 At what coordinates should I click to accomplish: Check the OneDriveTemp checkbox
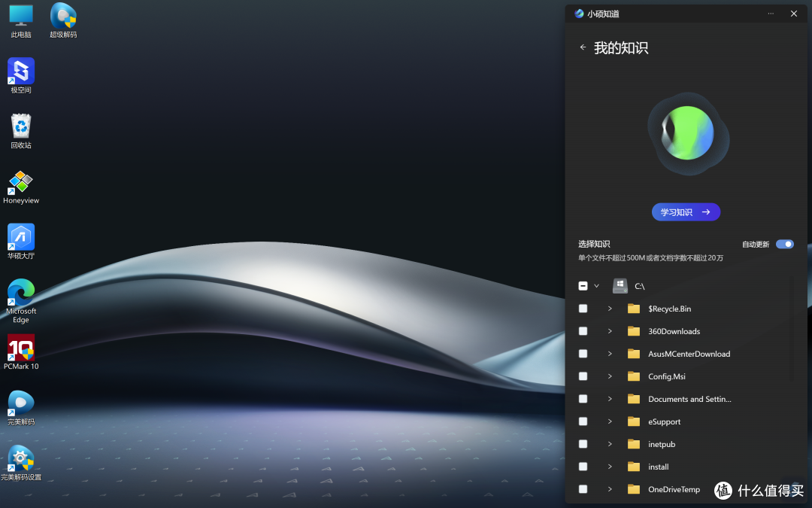click(x=583, y=489)
